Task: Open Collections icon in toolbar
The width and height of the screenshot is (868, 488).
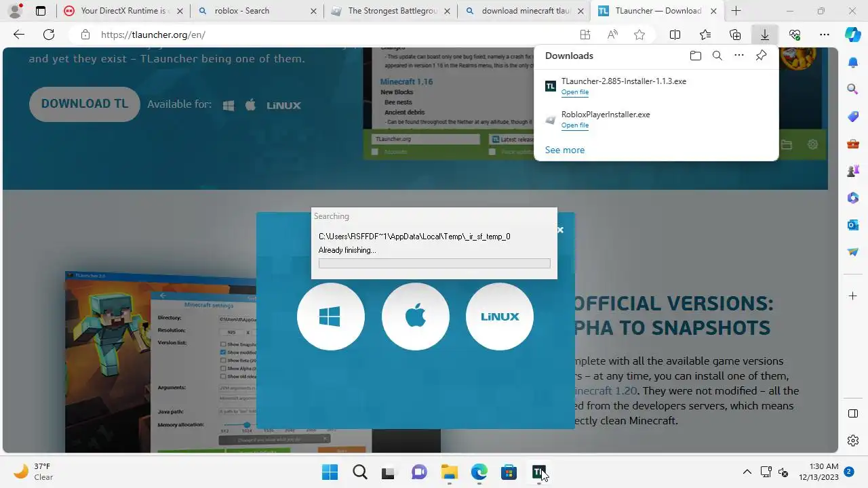Action: click(x=735, y=35)
